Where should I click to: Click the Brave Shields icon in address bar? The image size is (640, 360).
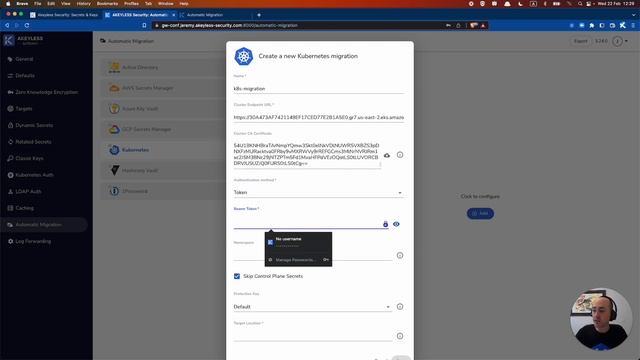click(x=473, y=25)
